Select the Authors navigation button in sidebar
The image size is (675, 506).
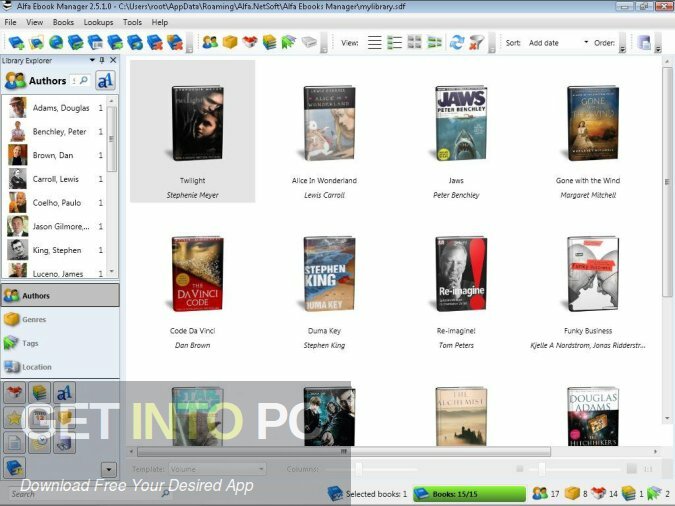tap(60, 295)
